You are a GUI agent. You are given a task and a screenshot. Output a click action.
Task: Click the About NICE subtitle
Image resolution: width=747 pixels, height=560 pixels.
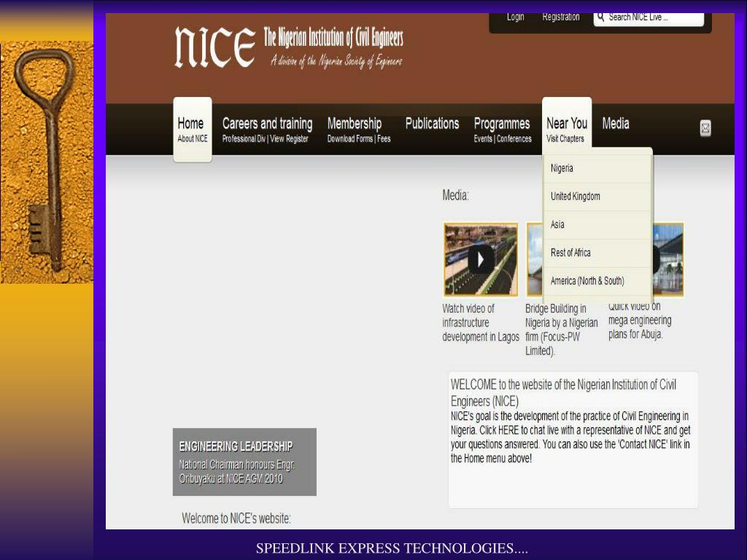pos(193,139)
